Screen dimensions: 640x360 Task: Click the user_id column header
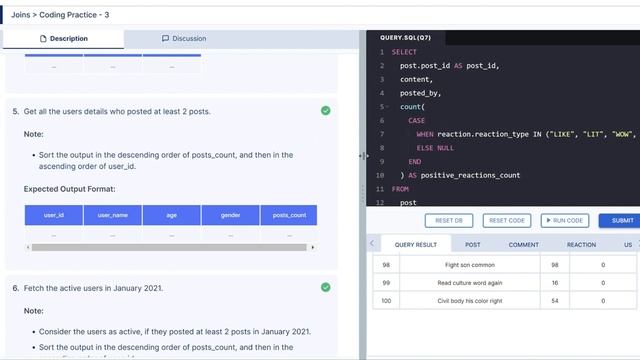pyautogui.click(x=54, y=215)
